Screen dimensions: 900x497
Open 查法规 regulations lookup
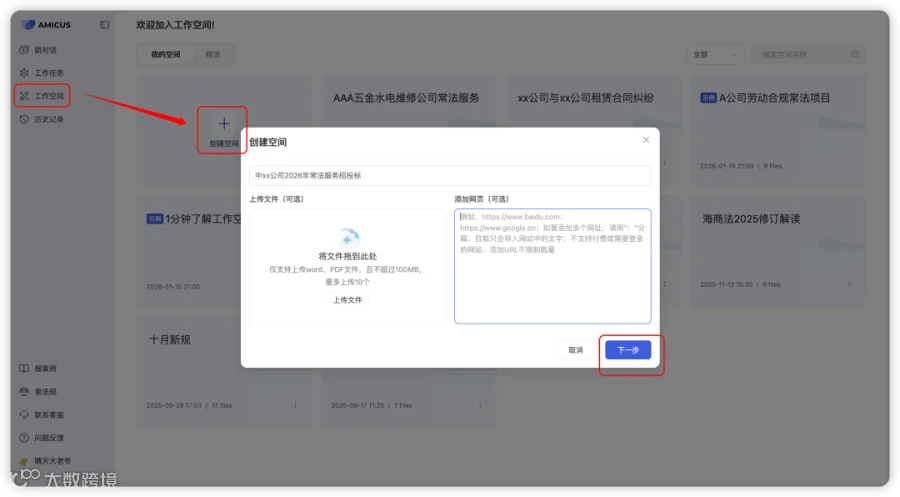pos(38,391)
